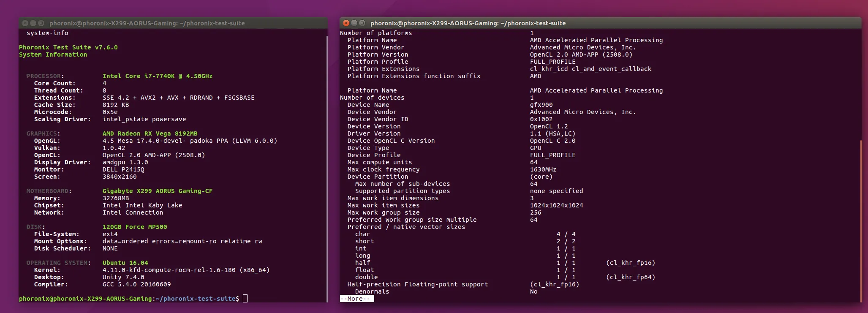
Task: Maximize the right terminal listing OpenCL devices
Action: (x=362, y=23)
